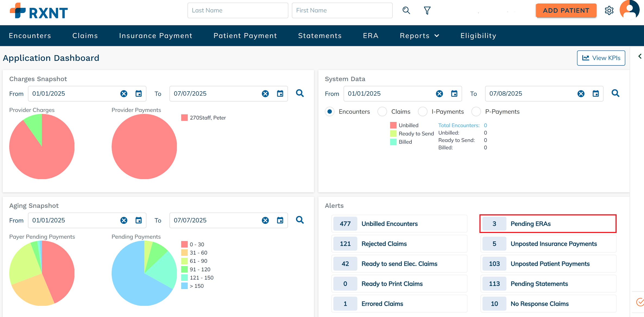Click the ADD PATIENT button
Viewport: 644px width, 317px height.
pos(566,10)
